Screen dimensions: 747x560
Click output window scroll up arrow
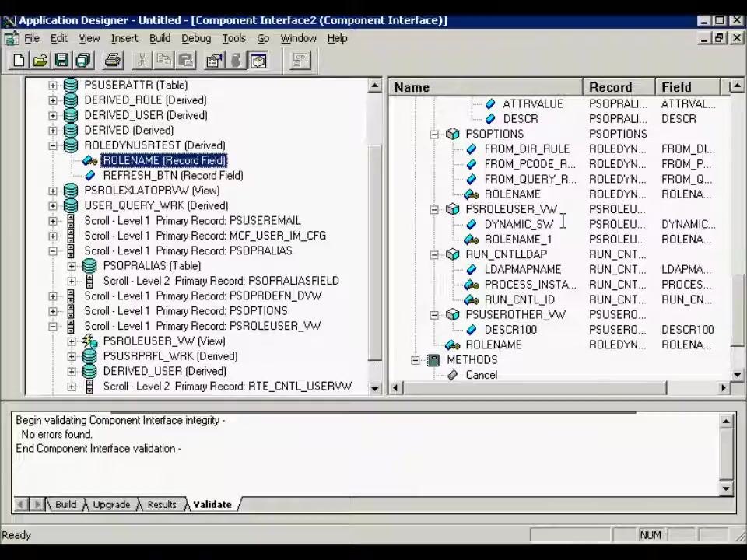726,421
